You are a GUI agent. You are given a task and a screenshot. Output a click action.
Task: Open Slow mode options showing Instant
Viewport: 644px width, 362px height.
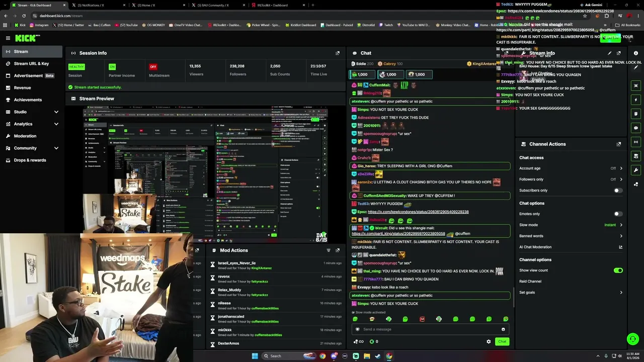click(571, 225)
